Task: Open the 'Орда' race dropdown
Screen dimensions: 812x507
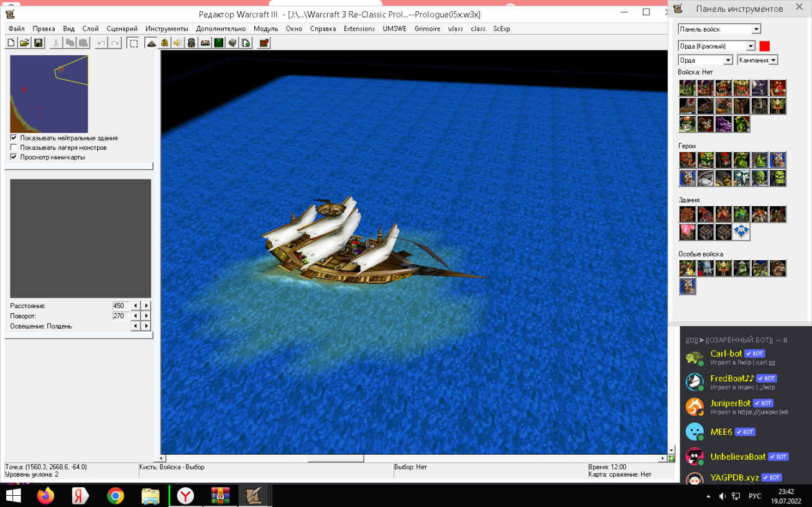Action: [x=706, y=60]
